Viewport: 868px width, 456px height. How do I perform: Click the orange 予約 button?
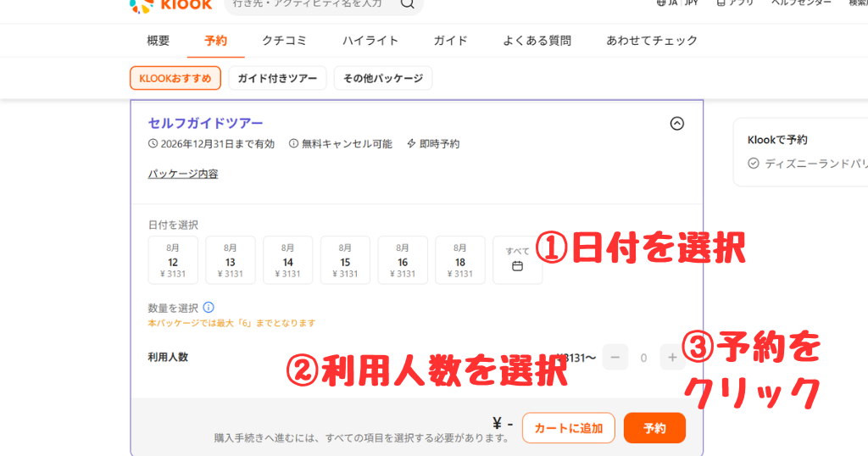coord(654,428)
